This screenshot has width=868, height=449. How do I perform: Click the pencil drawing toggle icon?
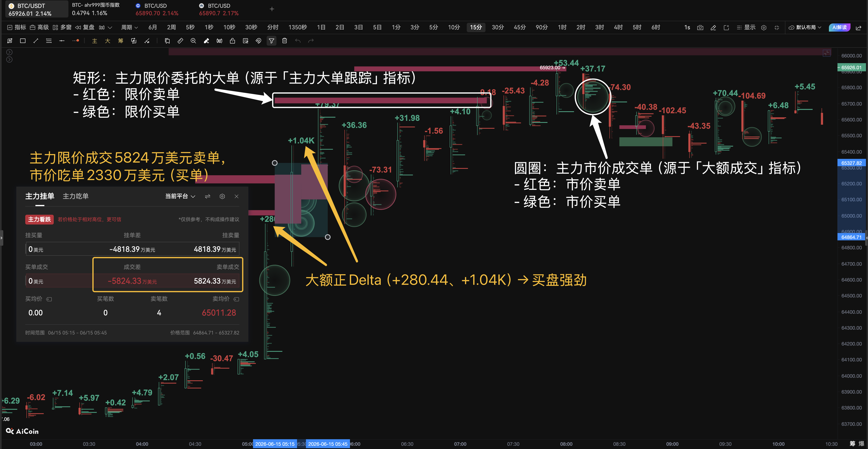pos(713,28)
